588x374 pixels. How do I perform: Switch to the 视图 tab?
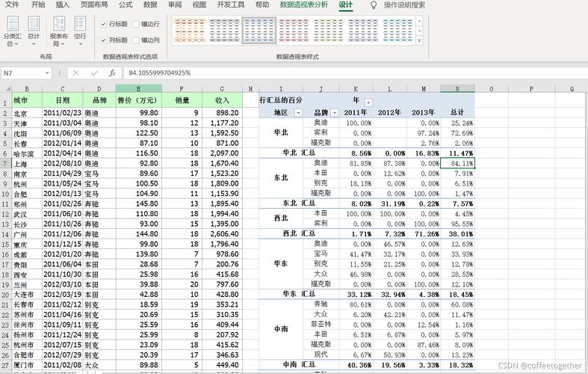pyautogui.click(x=199, y=5)
